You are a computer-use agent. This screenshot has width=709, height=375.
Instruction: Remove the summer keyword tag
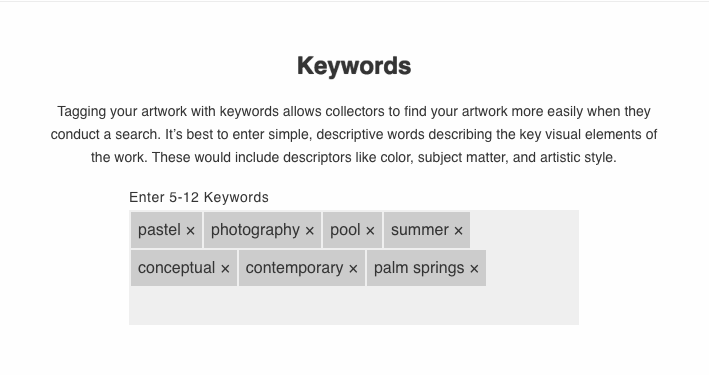(458, 231)
